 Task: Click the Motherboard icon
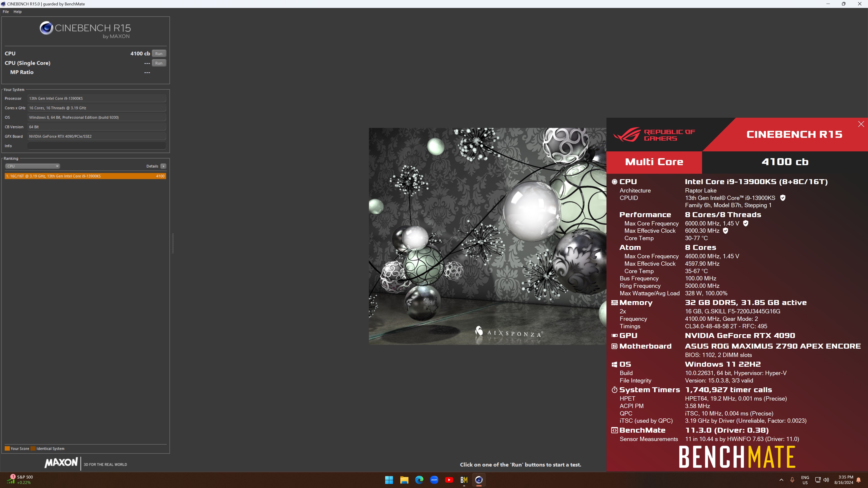tap(615, 346)
